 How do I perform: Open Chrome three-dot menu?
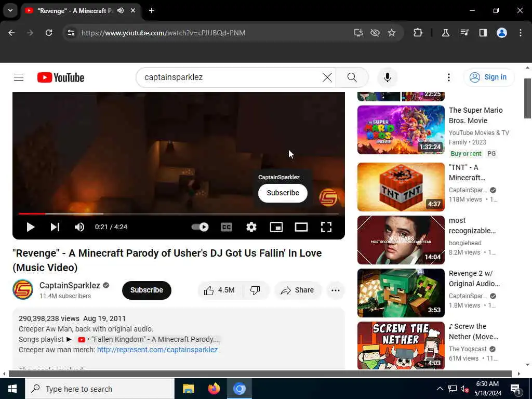(x=521, y=33)
